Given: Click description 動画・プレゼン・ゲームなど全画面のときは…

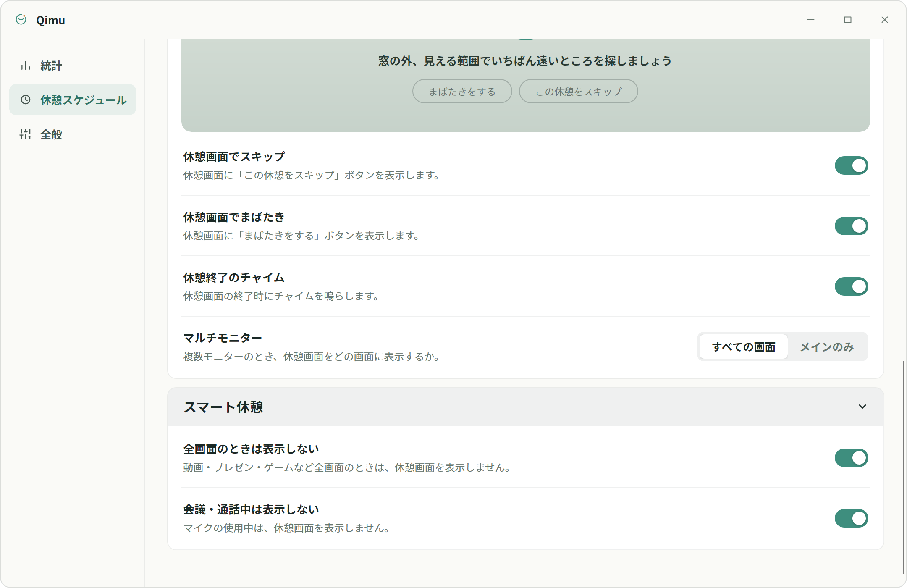Looking at the screenshot, I should coord(348,467).
